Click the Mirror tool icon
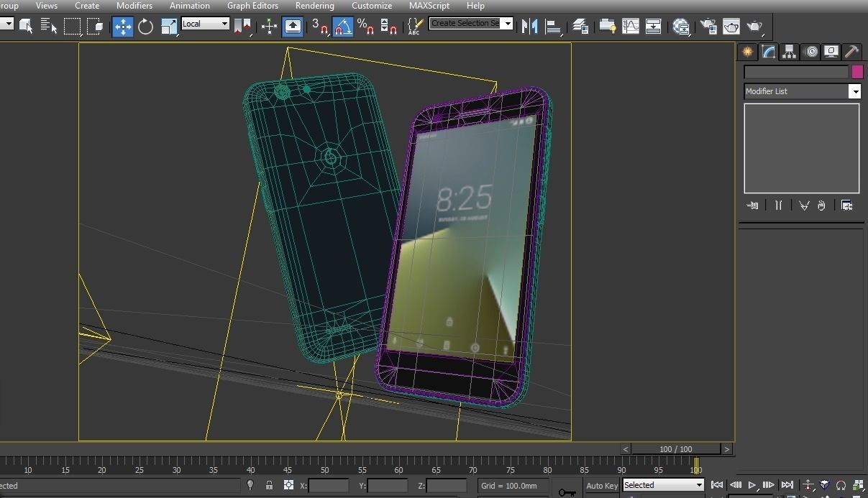The width and height of the screenshot is (868, 498). [530, 27]
